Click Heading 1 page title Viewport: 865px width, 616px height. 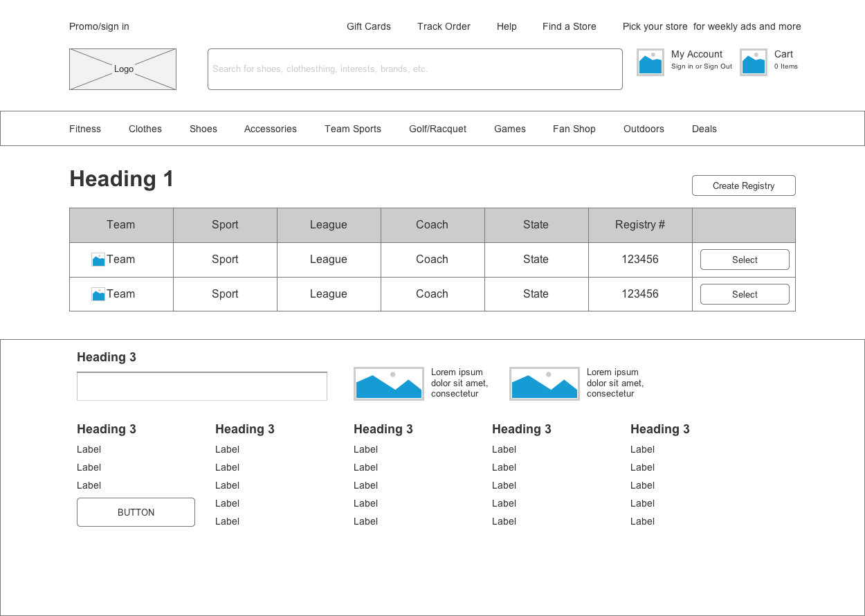tap(122, 179)
